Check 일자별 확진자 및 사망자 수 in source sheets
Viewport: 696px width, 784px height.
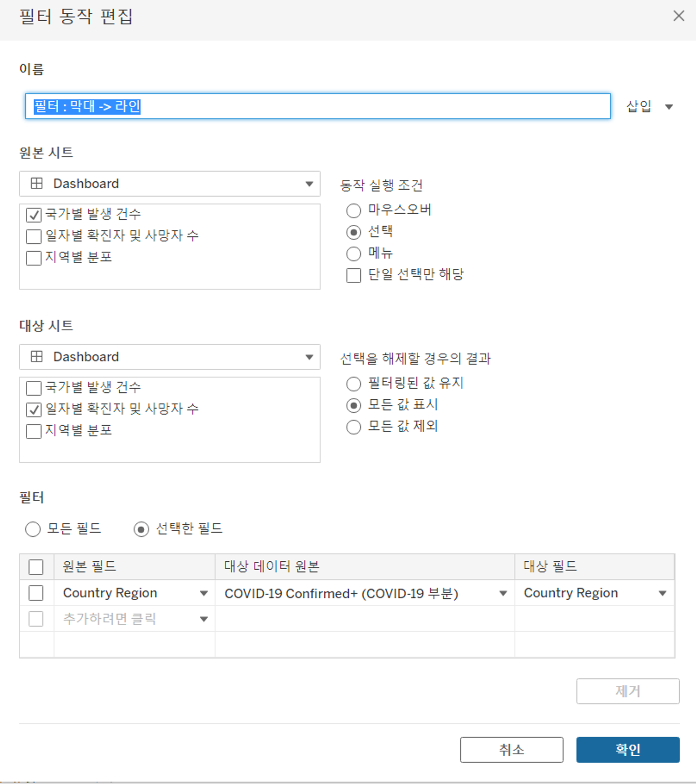click(x=34, y=236)
